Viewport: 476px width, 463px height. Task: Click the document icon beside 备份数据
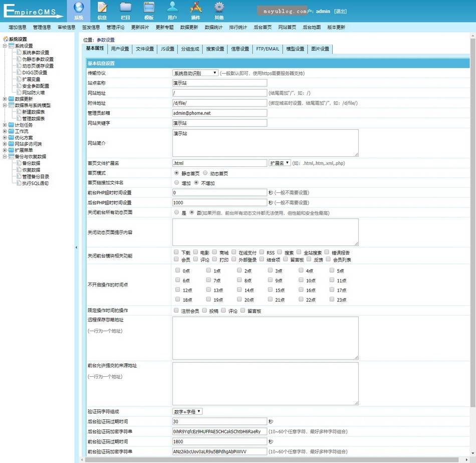pyautogui.click(x=19, y=163)
